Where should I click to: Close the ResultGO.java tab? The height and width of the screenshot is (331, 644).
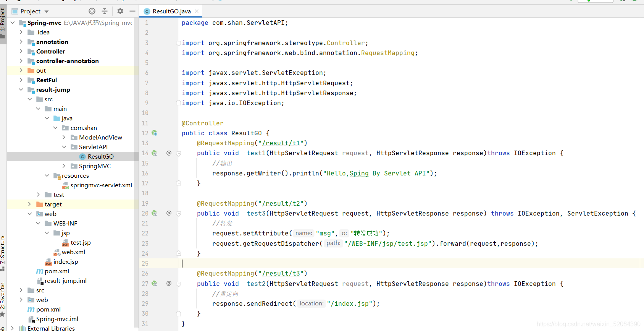pyautogui.click(x=197, y=11)
